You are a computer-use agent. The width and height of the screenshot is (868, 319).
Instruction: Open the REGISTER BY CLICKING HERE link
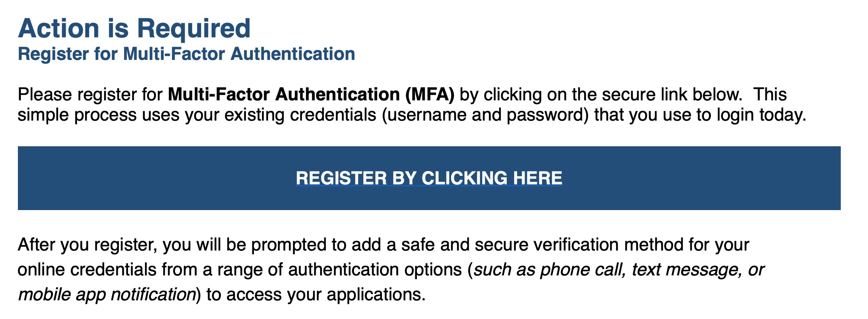tap(429, 178)
